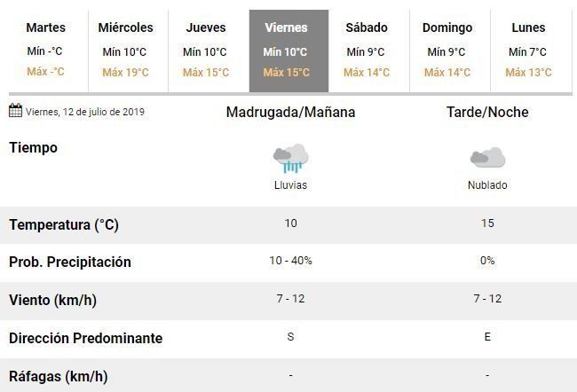Click the Dirección Predominante row label
The image size is (577, 392).
(x=85, y=338)
